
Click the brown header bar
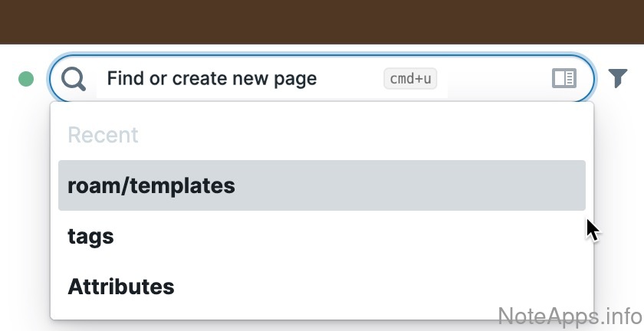point(322,21)
